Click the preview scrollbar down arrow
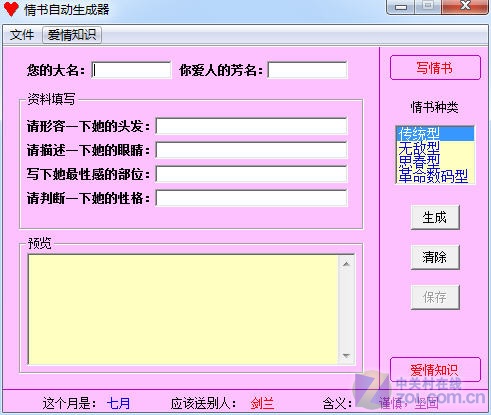This screenshot has height=415, width=491. (346, 355)
